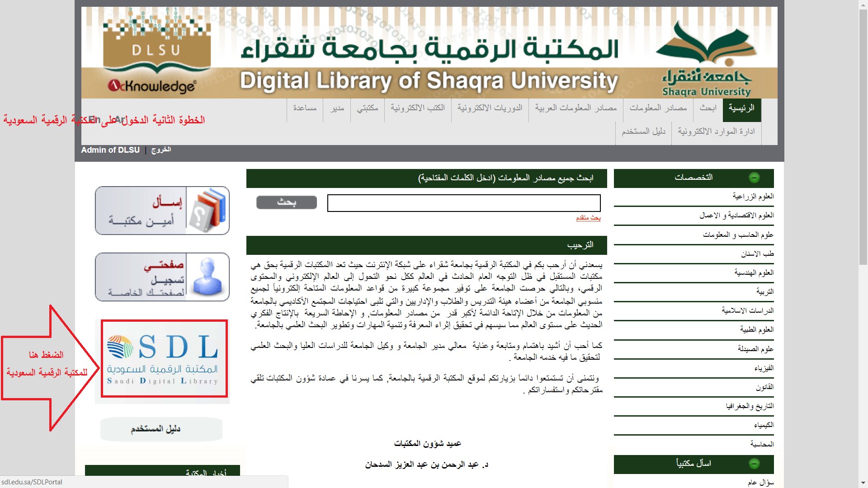Log out using the 'الخروج' link
Screen dimensions: 868x488
coord(160,150)
